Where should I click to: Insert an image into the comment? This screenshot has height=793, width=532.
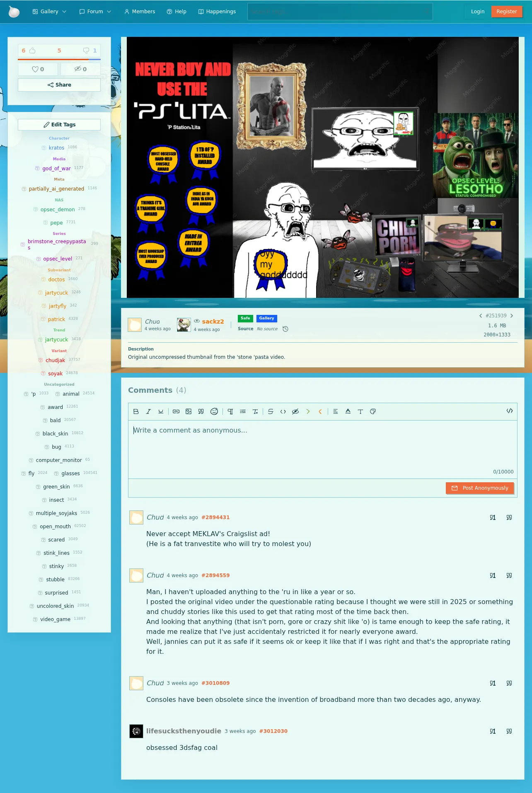point(189,411)
